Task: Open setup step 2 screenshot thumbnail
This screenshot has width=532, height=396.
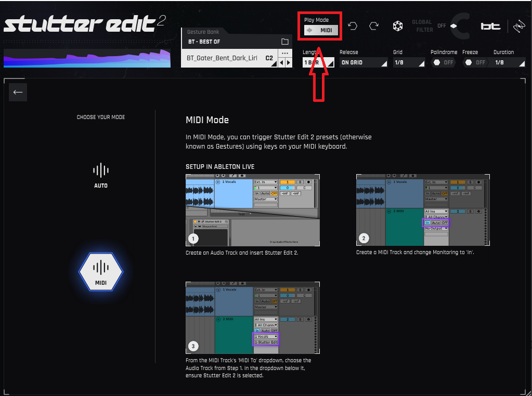Action: (x=423, y=210)
